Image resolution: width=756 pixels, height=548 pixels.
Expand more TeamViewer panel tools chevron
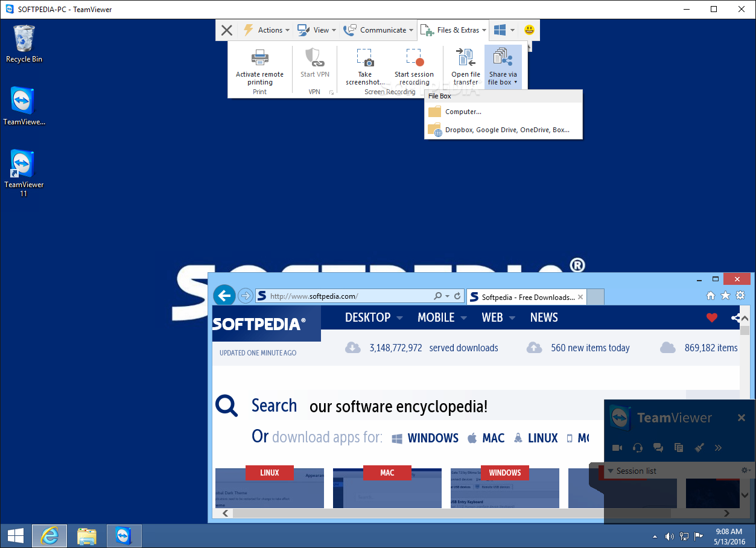point(718,448)
